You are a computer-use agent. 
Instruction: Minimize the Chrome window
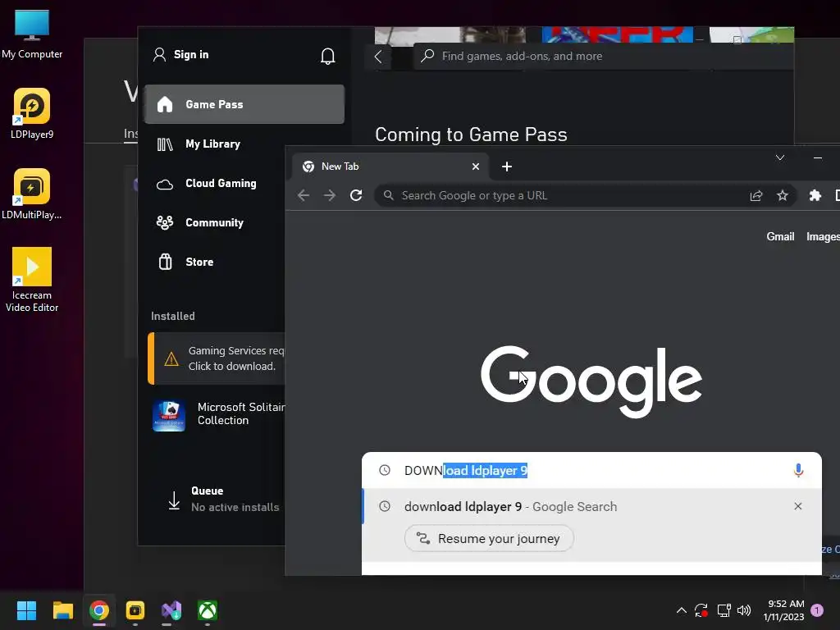pyautogui.click(x=818, y=157)
